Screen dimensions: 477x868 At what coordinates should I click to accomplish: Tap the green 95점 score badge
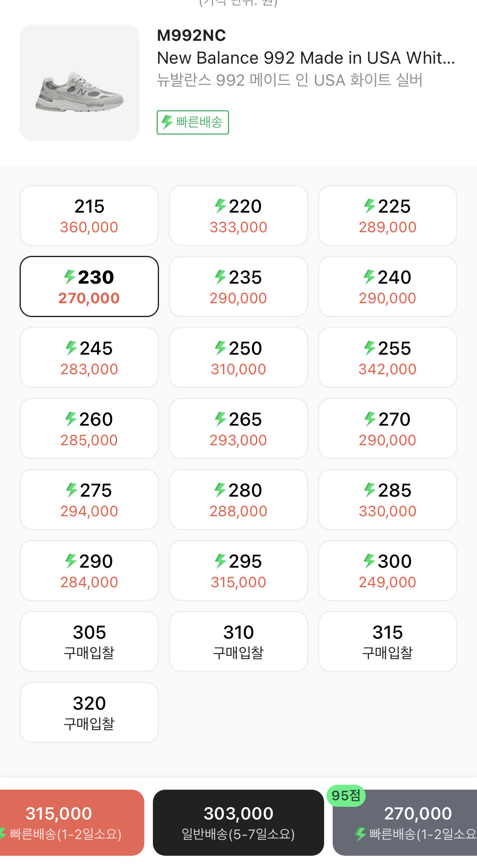coord(346,795)
